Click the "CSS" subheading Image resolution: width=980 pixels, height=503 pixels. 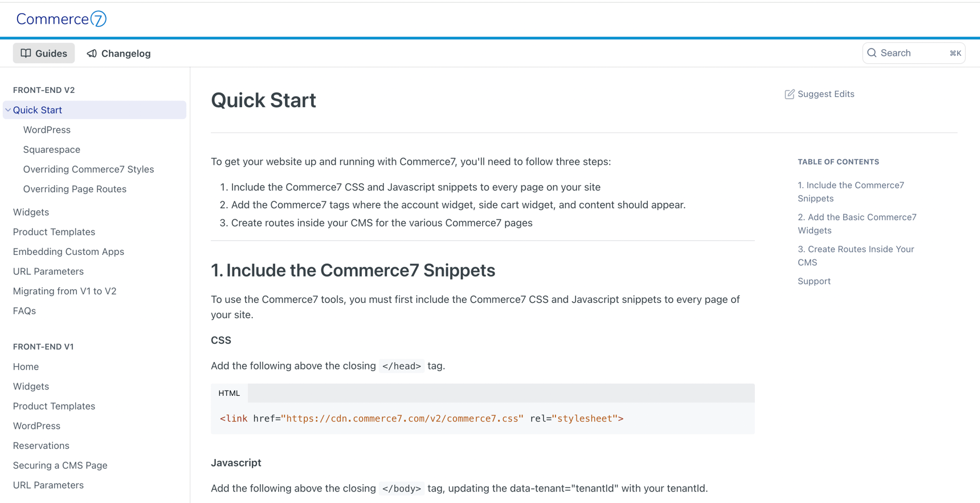(221, 340)
